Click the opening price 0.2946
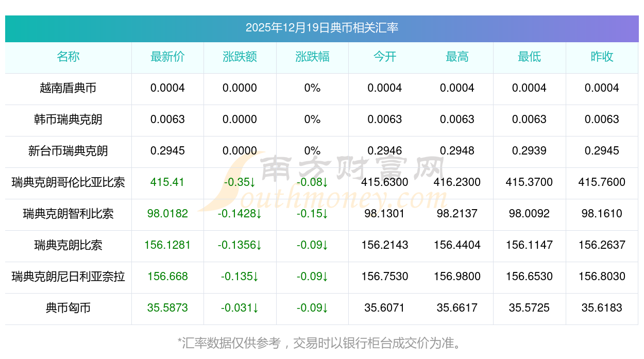 385,151
